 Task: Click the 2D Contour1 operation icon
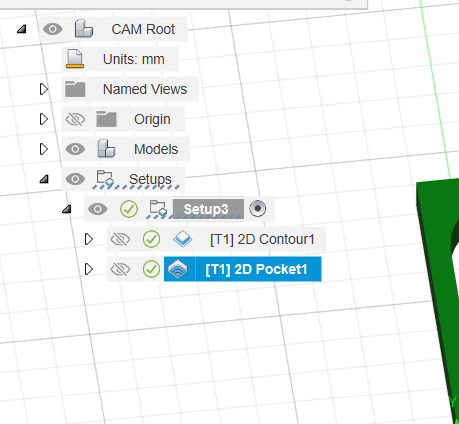click(182, 239)
